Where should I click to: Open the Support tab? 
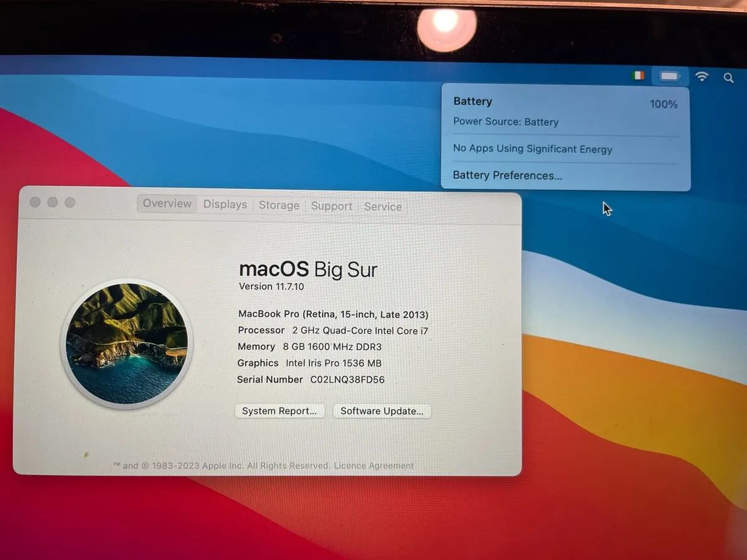tap(331, 206)
